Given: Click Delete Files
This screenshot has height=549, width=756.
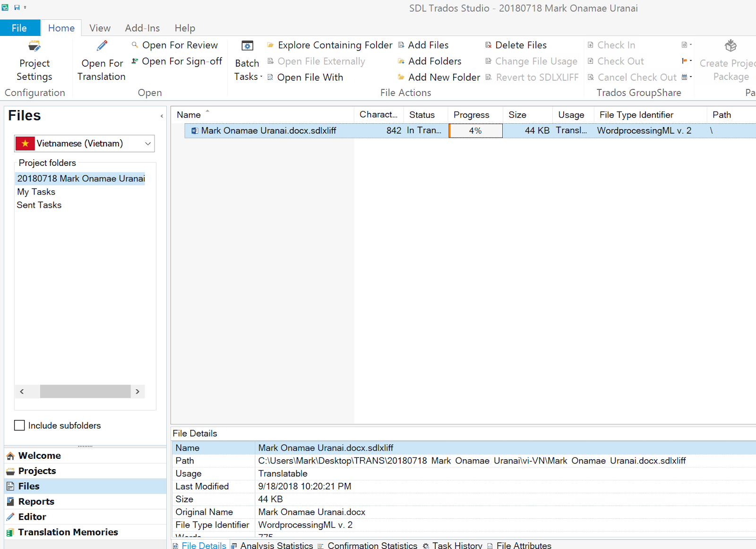Looking at the screenshot, I should pos(515,45).
